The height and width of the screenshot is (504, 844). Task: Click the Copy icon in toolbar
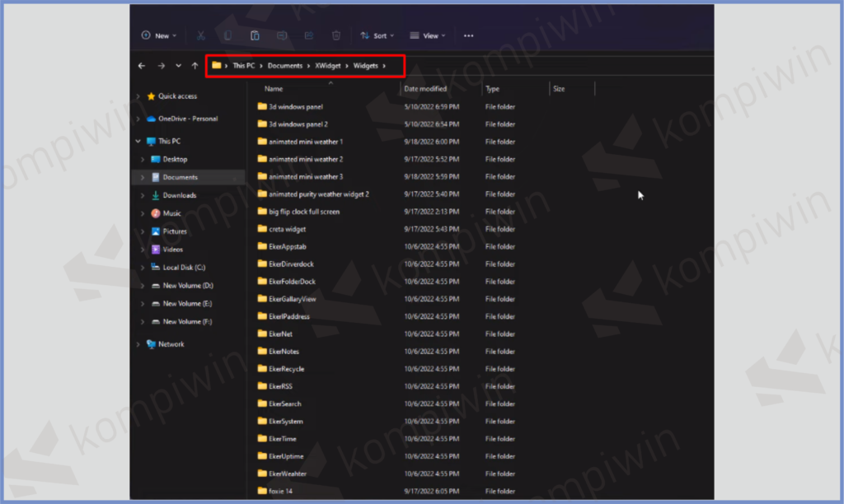[x=228, y=35]
